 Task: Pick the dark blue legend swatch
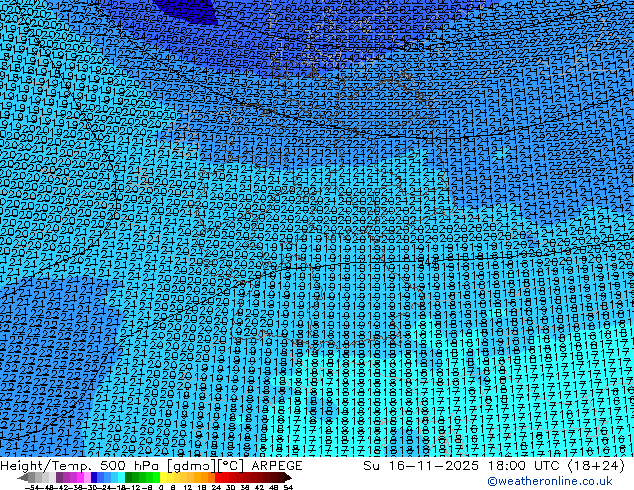94,477
